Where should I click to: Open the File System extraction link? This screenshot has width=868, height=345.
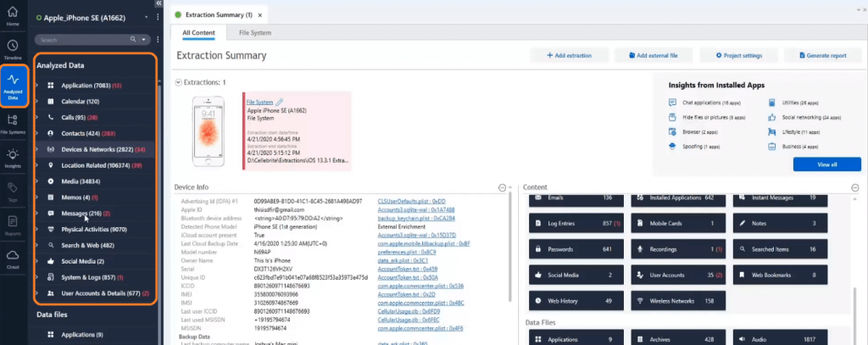259,102
